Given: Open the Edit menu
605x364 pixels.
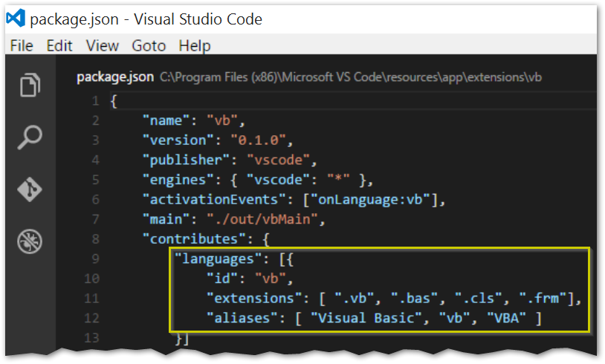Looking at the screenshot, I should pos(59,45).
